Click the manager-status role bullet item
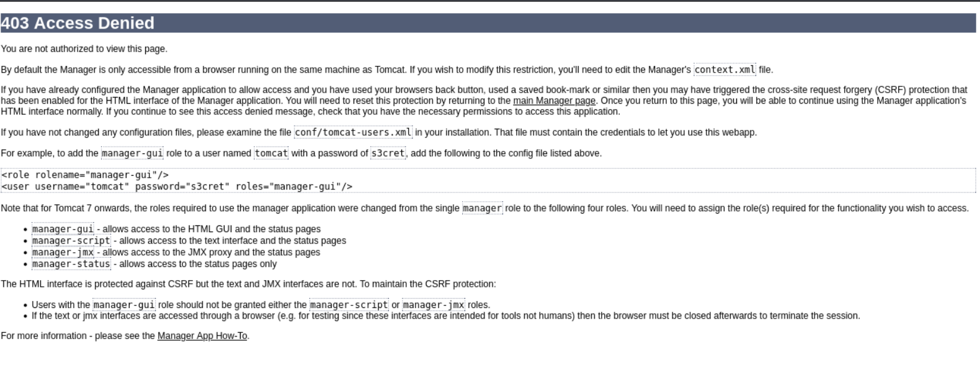Screen dimensions: 980x367 (154, 264)
